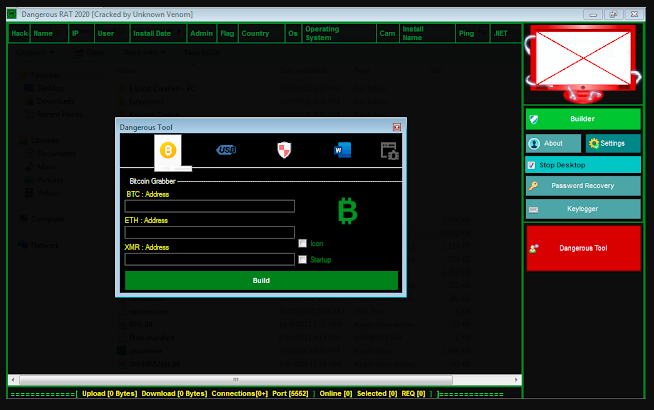
Task: Click the locked window tab icon
Action: 390,151
